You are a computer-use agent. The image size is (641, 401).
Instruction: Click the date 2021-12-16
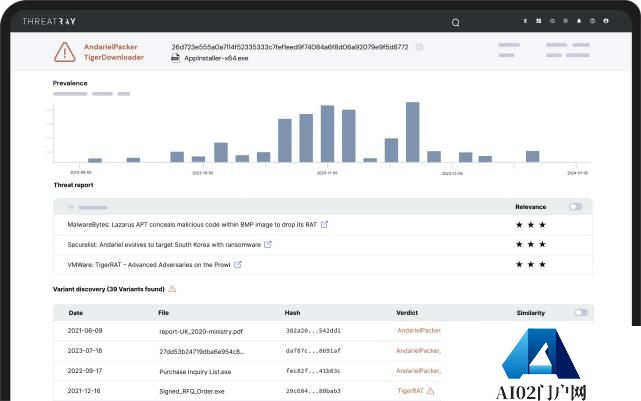coord(84,390)
